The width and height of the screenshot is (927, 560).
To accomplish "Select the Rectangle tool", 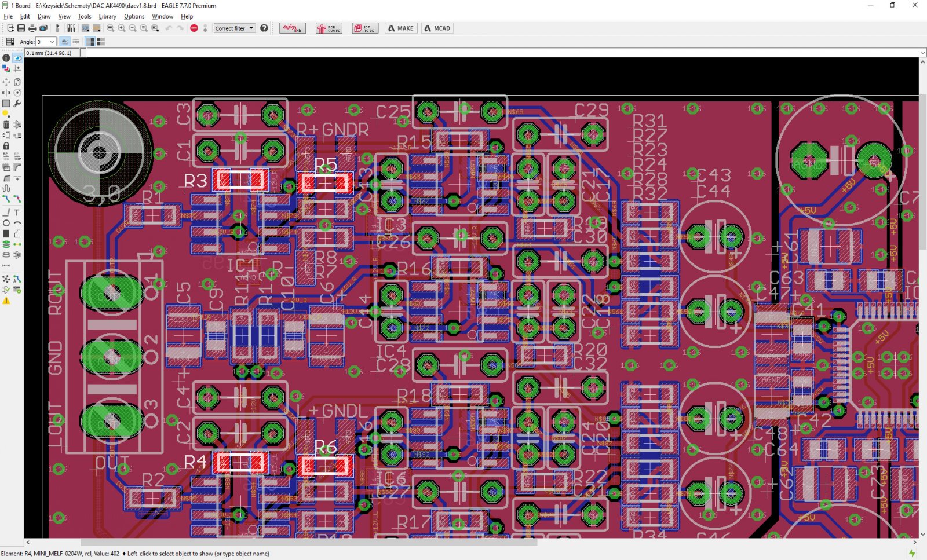I will coord(6,233).
